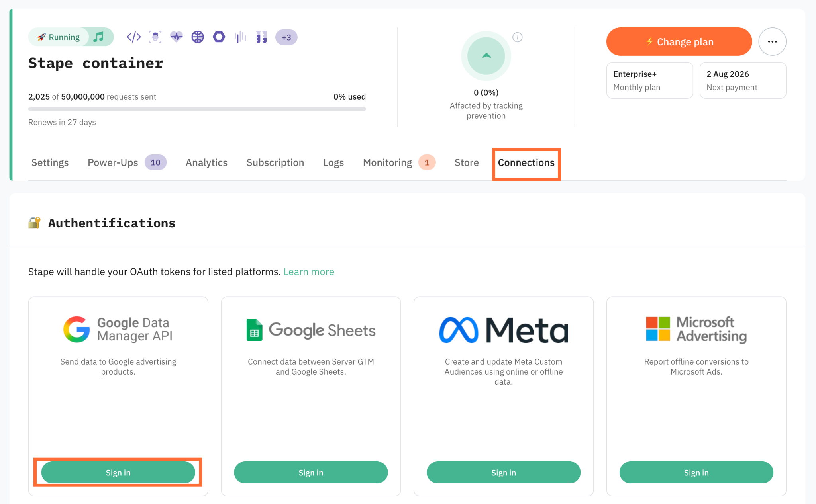
Task: View the Logs tab
Action: (333, 162)
